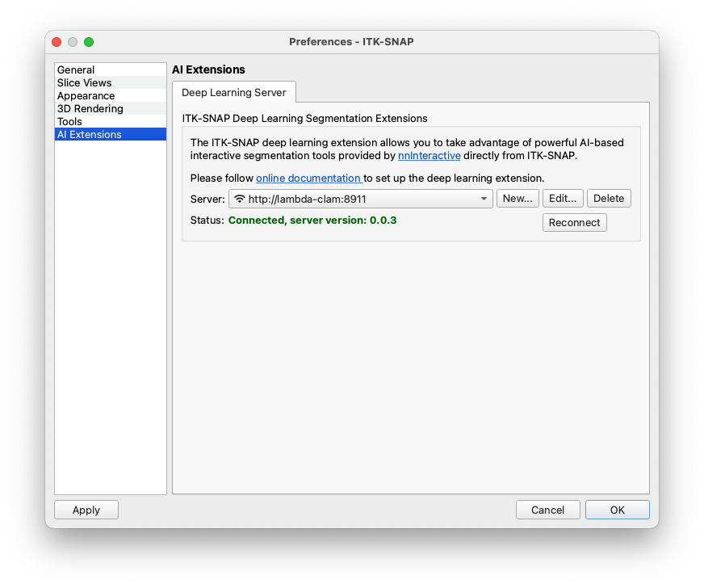The height and width of the screenshot is (588, 704).
Task: Cancel the Preferences dialog
Action: coord(547,510)
